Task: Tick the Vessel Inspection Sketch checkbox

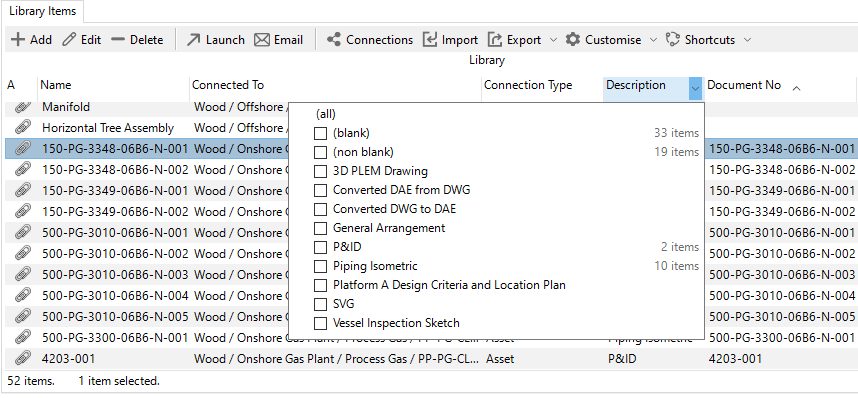Action: click(321, 324)
